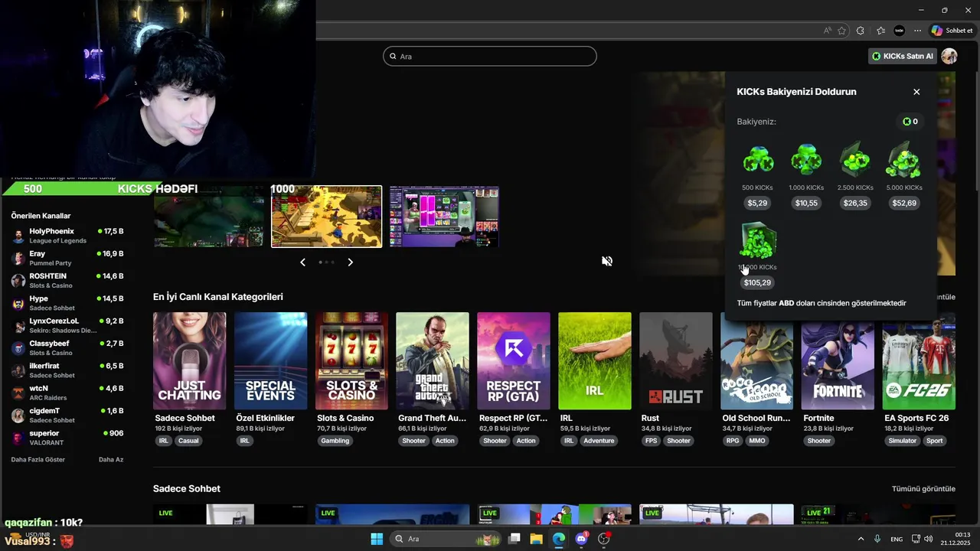Open Task View on taskbar

point(514,539)
